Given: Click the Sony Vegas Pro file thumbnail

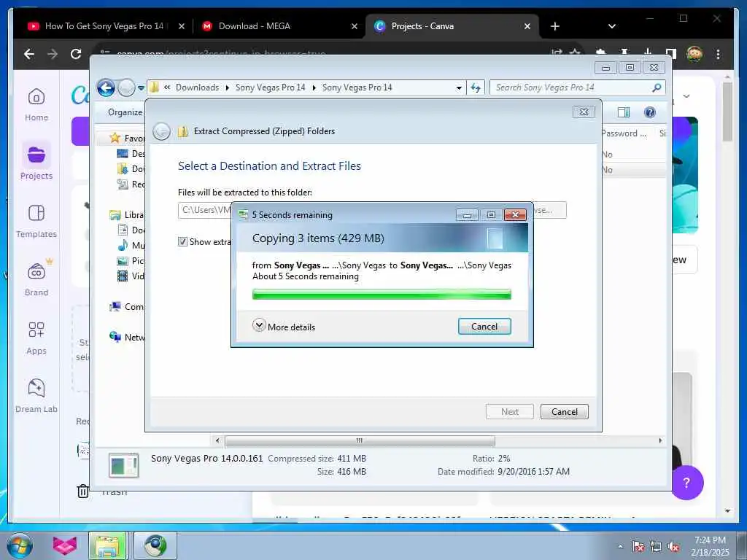Looking at the screenshot, I should coord(124,465).
